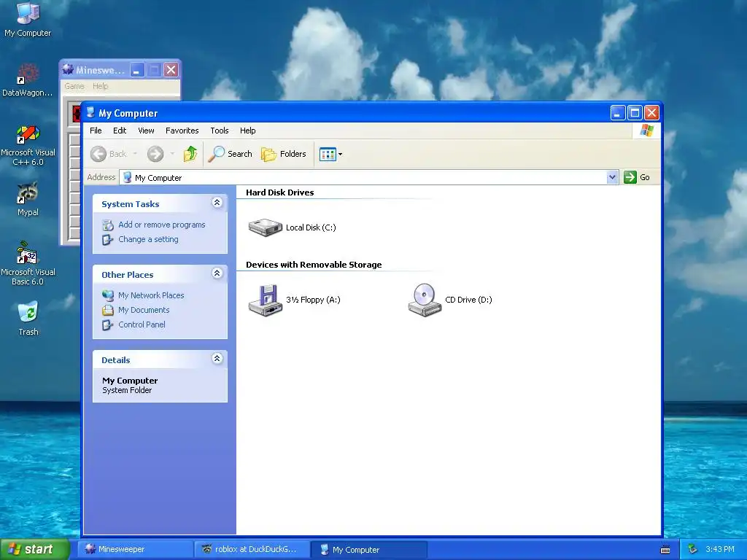
Task: Minimize the Minesweeper window
Action: [136, 71]
